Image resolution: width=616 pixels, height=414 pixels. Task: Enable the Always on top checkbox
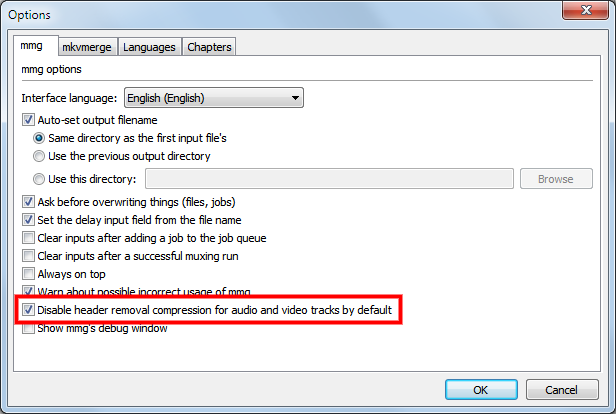pyautogui.click(x=28, y=274)
